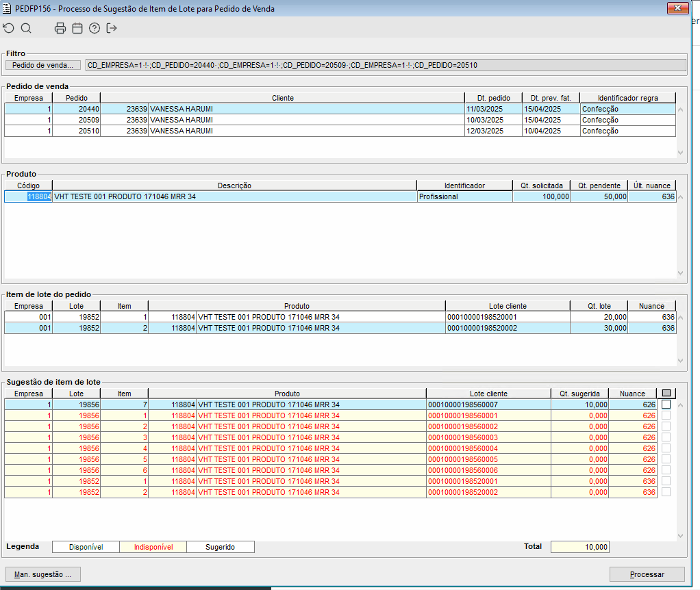Click the 50,000 Qt. pendente cell
The height and width of the screenshot is (590, 700).
pyautogui.click(x=599, y=196)
